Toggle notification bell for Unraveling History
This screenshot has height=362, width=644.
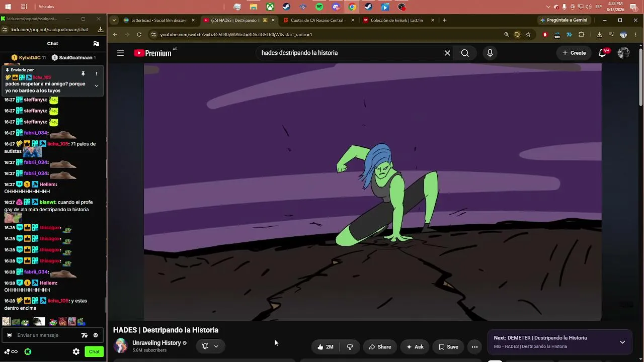tap(205, 346)
